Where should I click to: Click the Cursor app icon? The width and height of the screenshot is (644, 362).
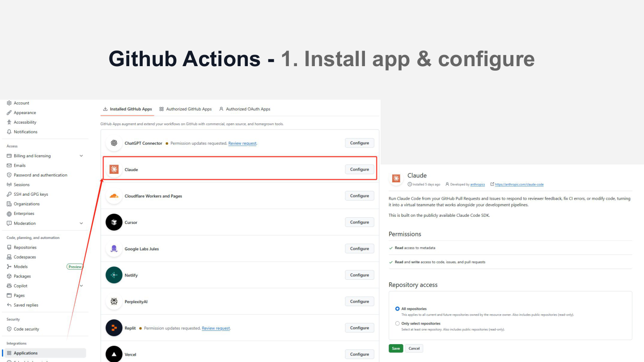click(x=114, y=222)
